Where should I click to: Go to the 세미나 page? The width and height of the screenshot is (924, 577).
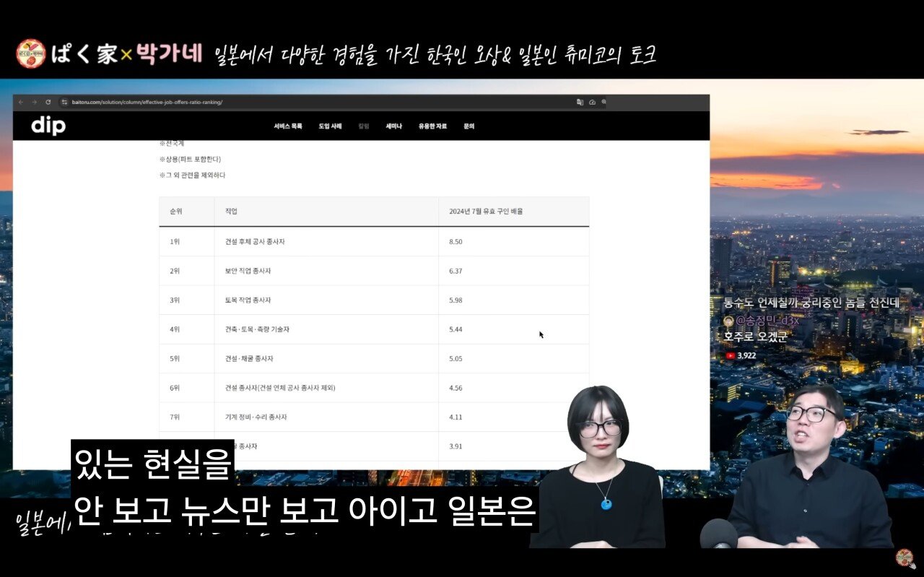point(393,126)
